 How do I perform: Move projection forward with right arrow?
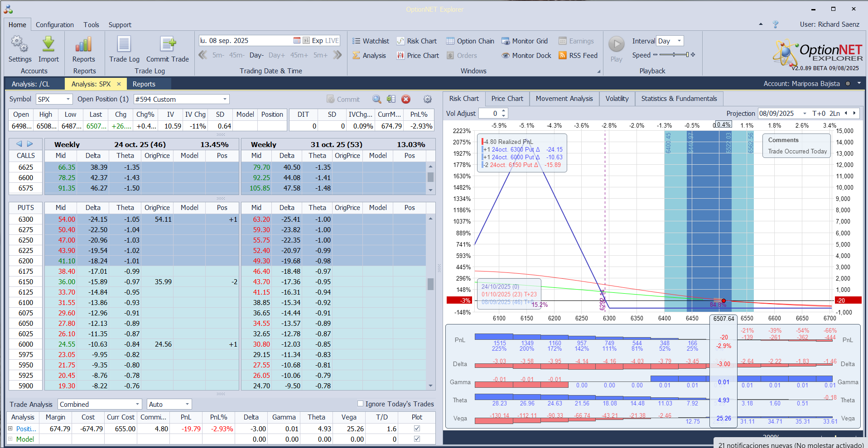pos(854,114)
